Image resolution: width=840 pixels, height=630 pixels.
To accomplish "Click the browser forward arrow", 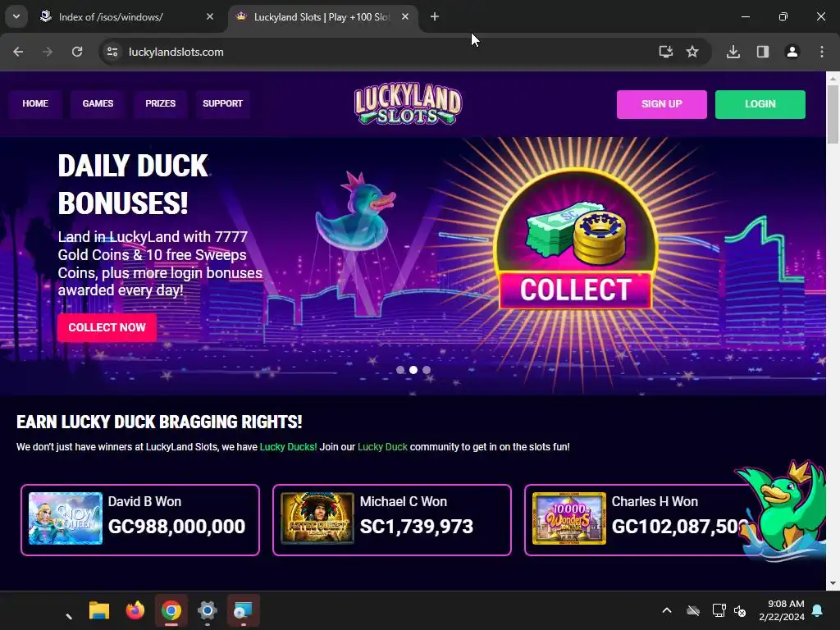I will (x=48, y=52).
